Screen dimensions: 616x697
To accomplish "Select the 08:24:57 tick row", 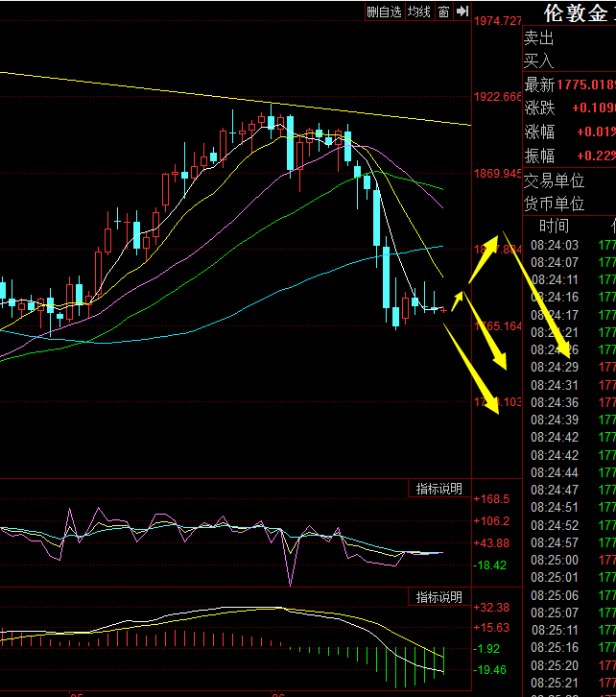I will pos(570,542).
